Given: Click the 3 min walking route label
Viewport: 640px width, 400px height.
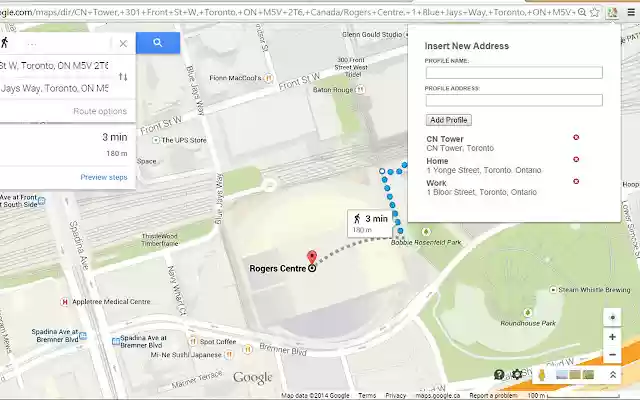Looking at the screenshot, I should tap(370, 223).
